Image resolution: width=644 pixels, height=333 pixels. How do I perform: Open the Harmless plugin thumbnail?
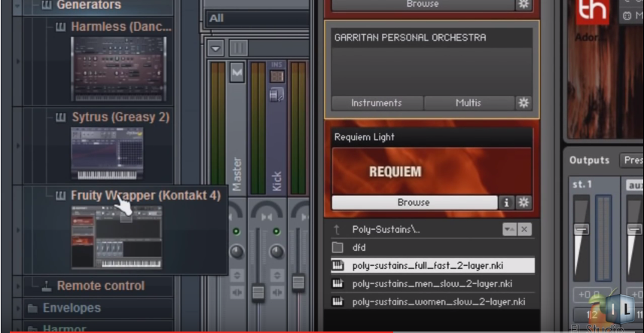coord(119,69)
